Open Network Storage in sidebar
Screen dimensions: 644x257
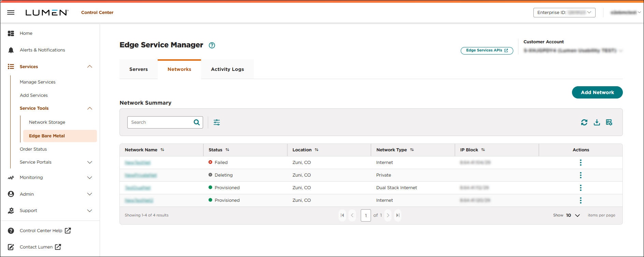pos(47,122)
